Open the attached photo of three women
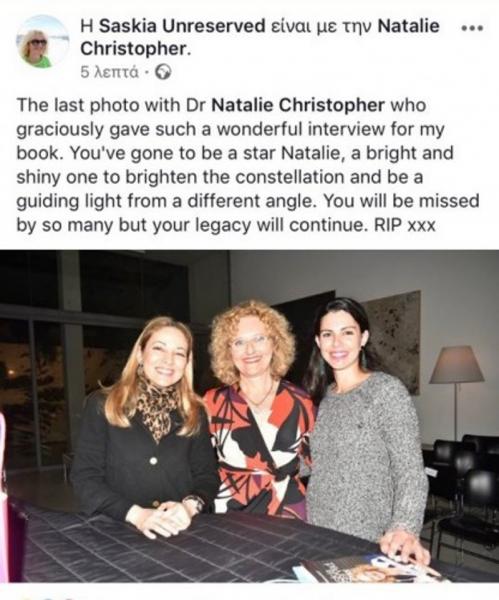This screenshot has height=600, width=499. click(250, 416)
